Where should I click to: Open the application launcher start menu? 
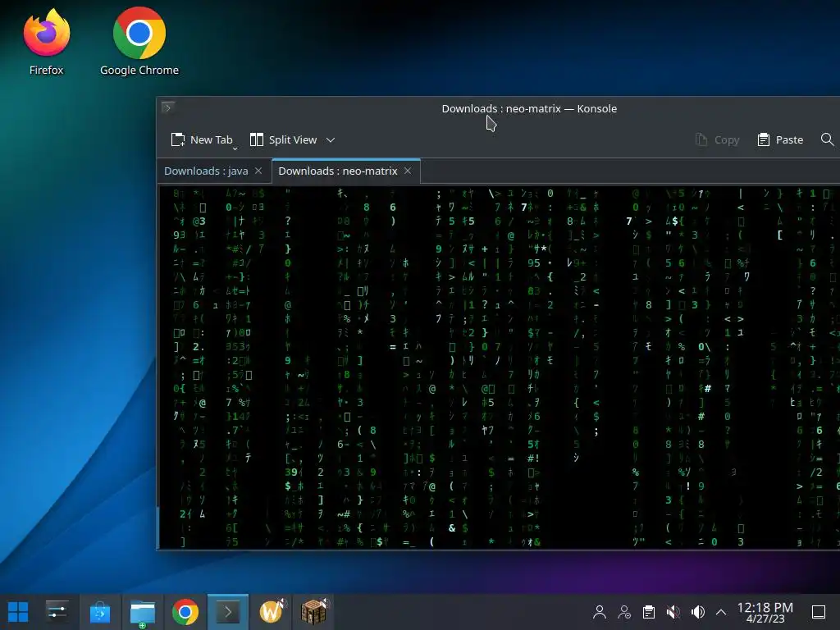pos(18,612)
